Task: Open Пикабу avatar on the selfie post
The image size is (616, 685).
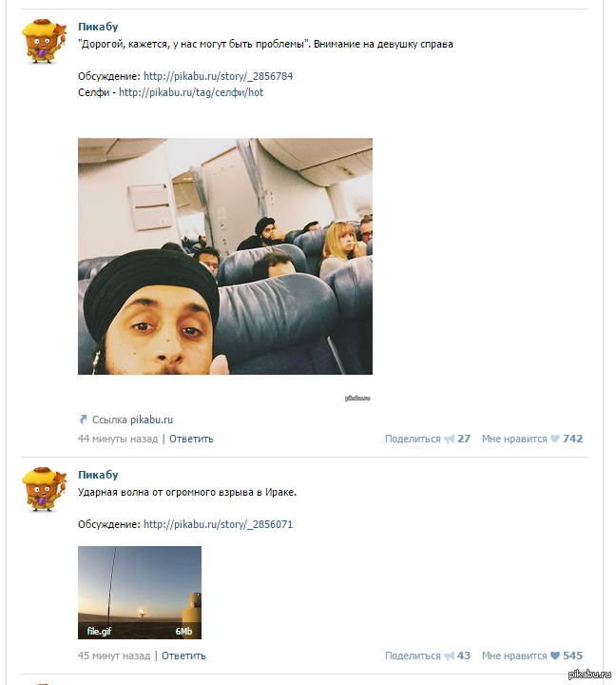Action: point(46,42)
